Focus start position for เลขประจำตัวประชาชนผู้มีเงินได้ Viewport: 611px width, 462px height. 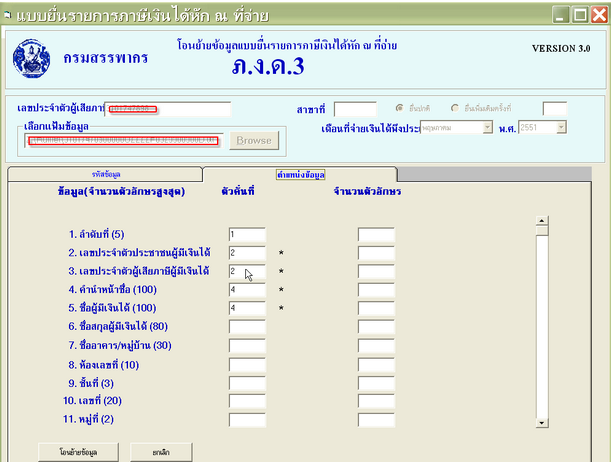pos(247,253)
